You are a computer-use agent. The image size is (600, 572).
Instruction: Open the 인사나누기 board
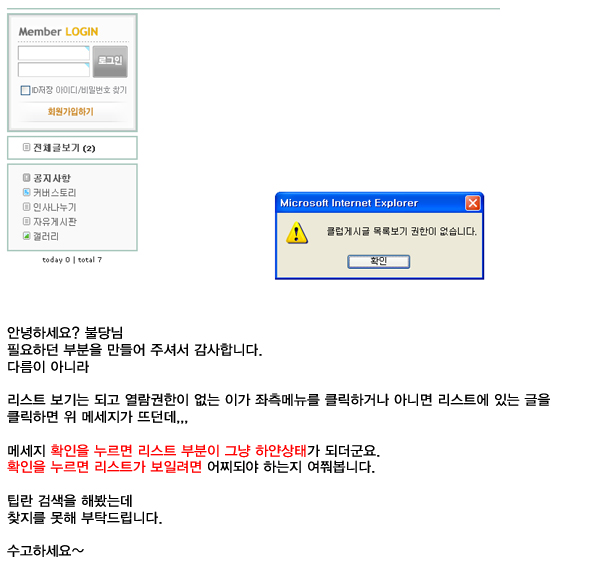pyautogui.click(x=55, y=207)
